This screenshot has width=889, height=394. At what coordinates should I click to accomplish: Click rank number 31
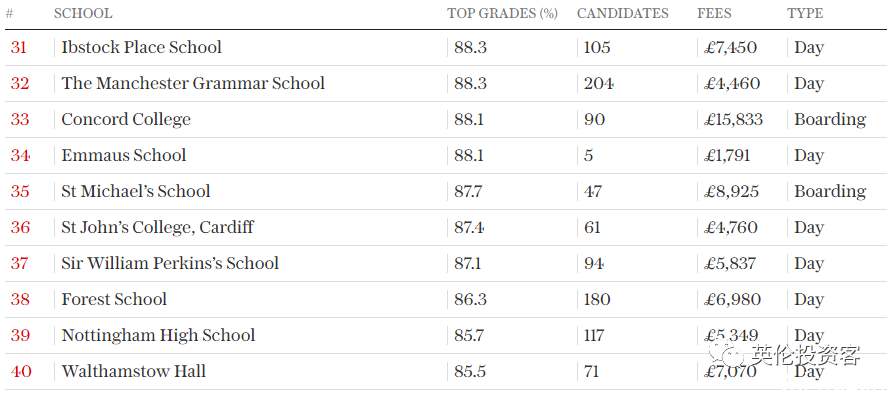[x=18, y=48]
